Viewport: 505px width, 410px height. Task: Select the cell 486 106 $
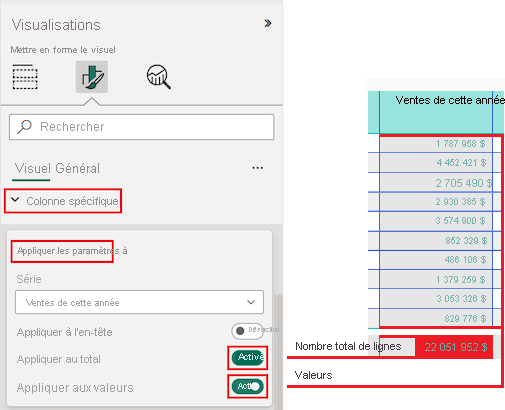click(x=436, y=260)
